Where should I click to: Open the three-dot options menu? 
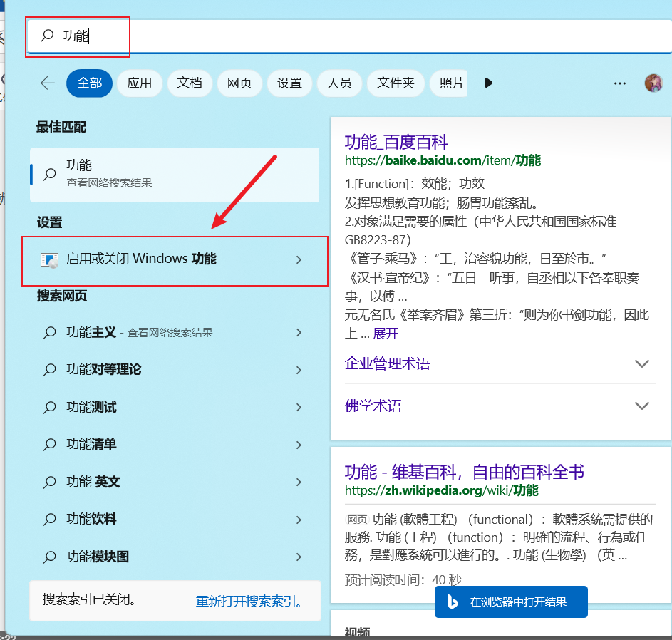coord(620,83)
